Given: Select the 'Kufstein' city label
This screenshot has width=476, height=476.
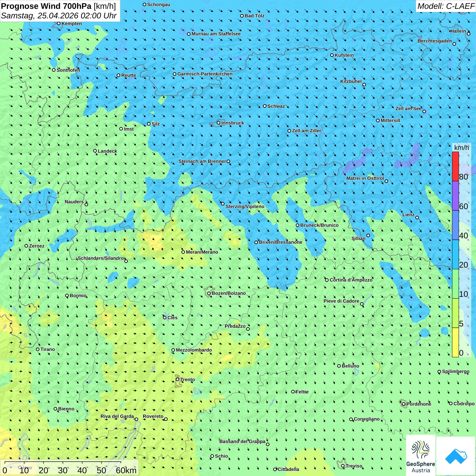Looking at the screenshot, I should tap(344, 55).
